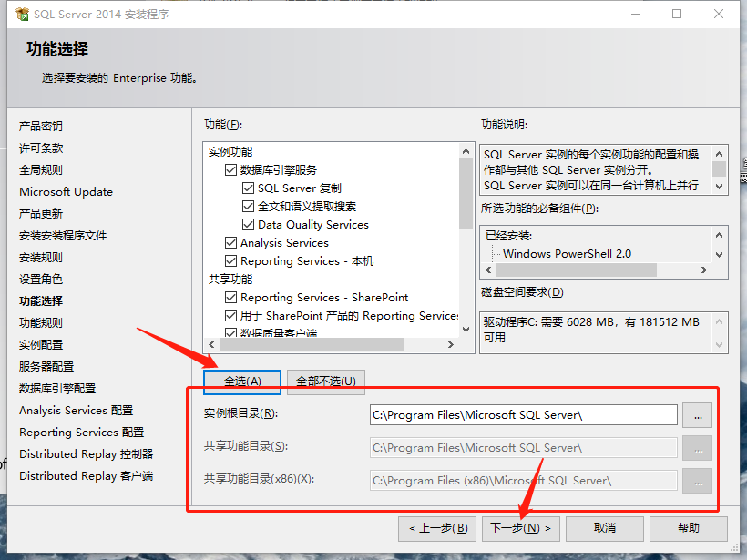Select the 全局规则 step in sidebar
The width and height of the screenshot is (747, 560).
(x=41, y=170)
